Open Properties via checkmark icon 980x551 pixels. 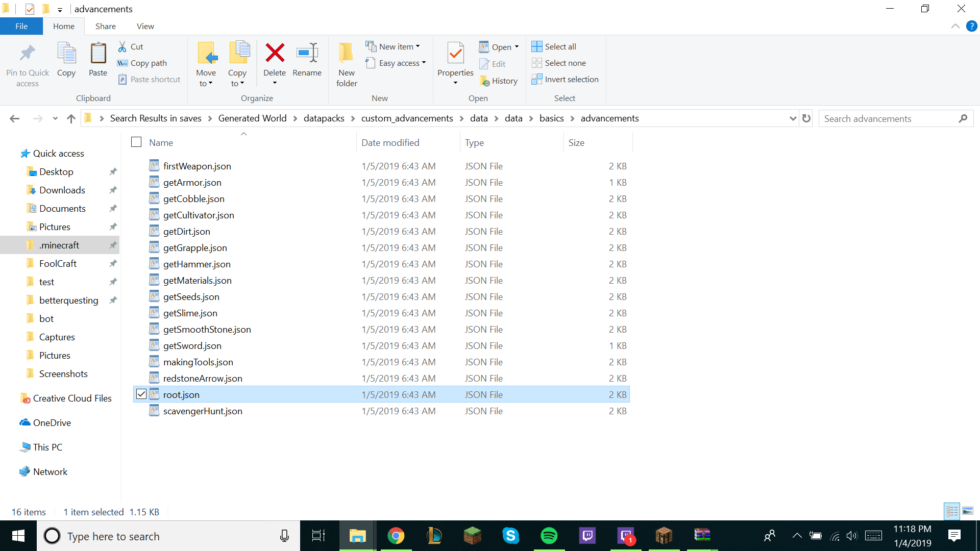pyautogui.click(x=455, y=53)
